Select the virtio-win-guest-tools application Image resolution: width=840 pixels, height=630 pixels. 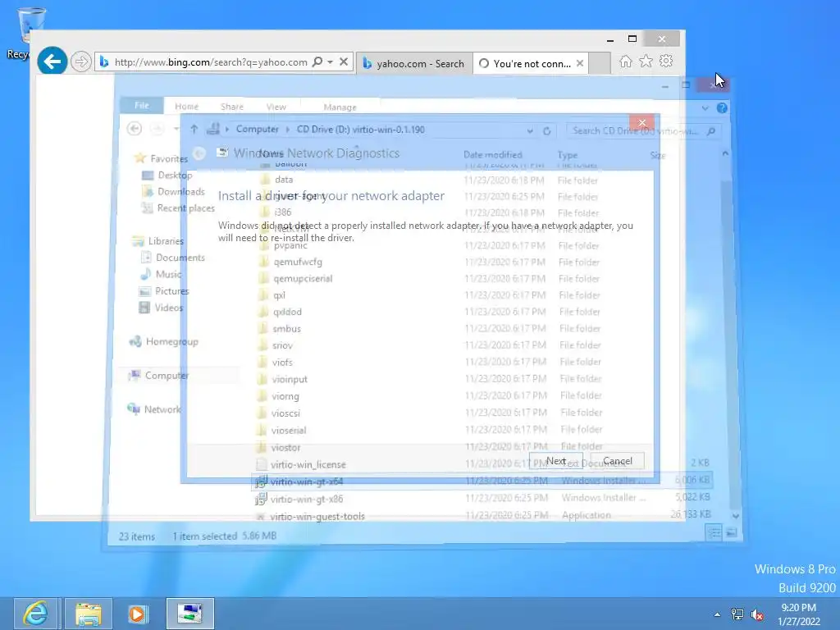coord(317,517)
